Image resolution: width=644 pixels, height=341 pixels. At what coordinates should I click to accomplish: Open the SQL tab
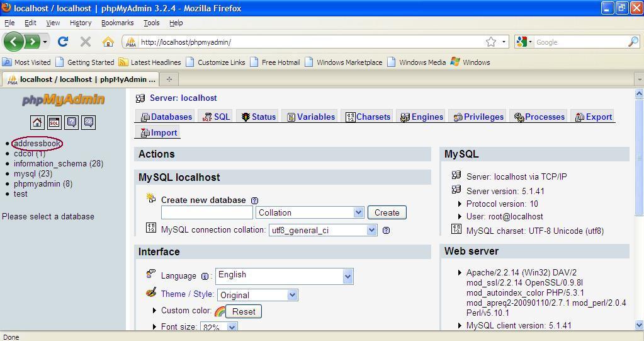pos(216,117)
